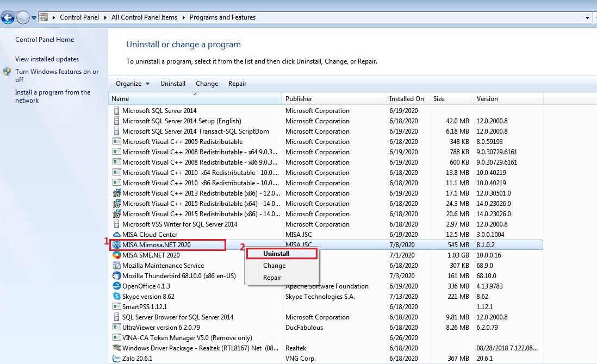Click 1.03 GB size value
The image size is (597, 364).
pyautogui.click(x=458, y=255)
